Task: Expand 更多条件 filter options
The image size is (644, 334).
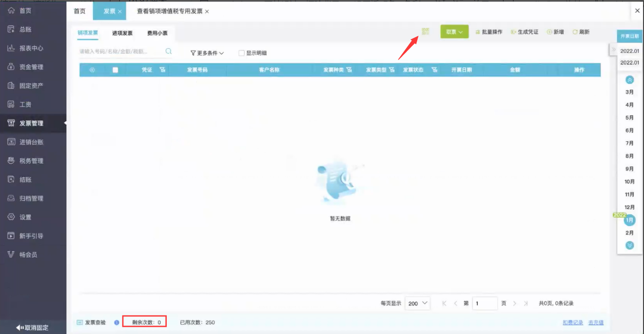Action: [x=207, y=53]
